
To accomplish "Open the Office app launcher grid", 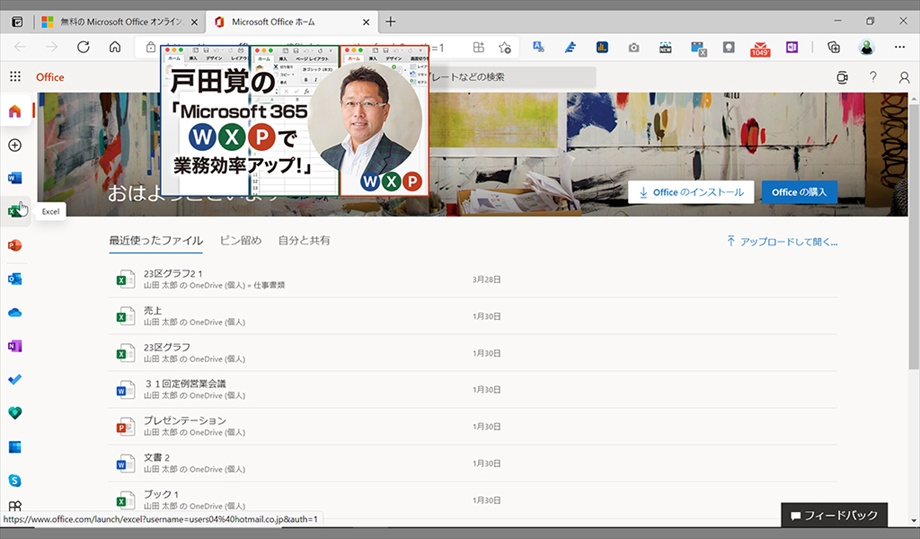I will (x=15, y=77).
